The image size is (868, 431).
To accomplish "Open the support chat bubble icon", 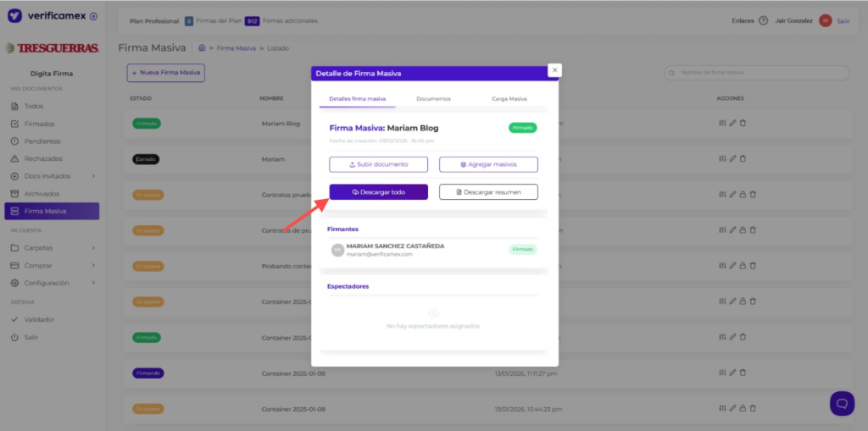I will [x=841, y=403].
